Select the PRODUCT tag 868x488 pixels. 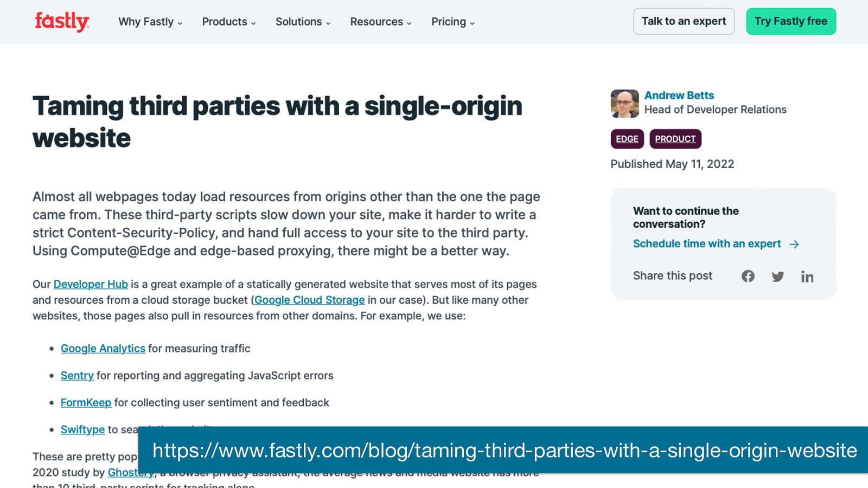pos(675,139)
